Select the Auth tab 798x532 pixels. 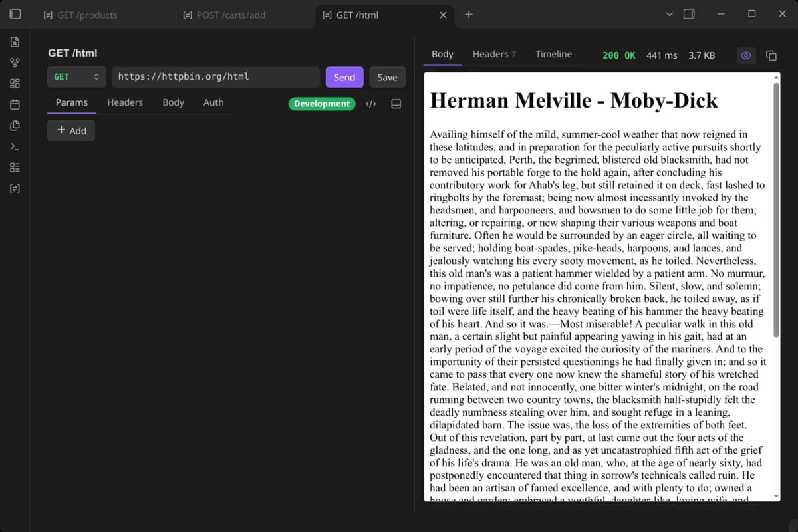[x=213, y=102]
